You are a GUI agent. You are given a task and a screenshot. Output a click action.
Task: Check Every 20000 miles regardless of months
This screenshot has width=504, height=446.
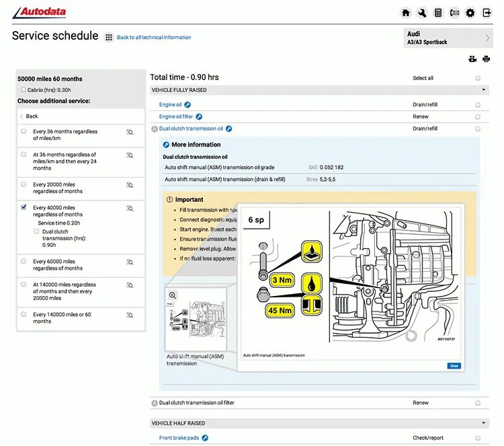pos(24,184)
